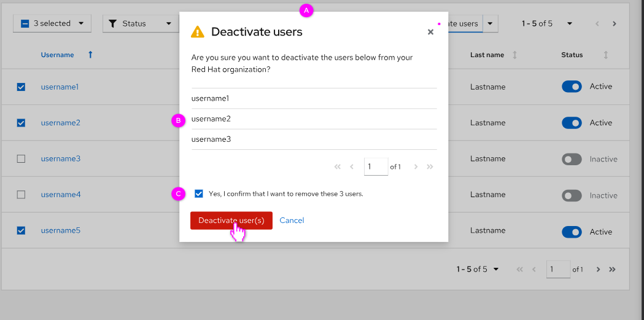Open the Status filter dropdown
This screenshot has width=644, height=320.
tap(141, 23)
